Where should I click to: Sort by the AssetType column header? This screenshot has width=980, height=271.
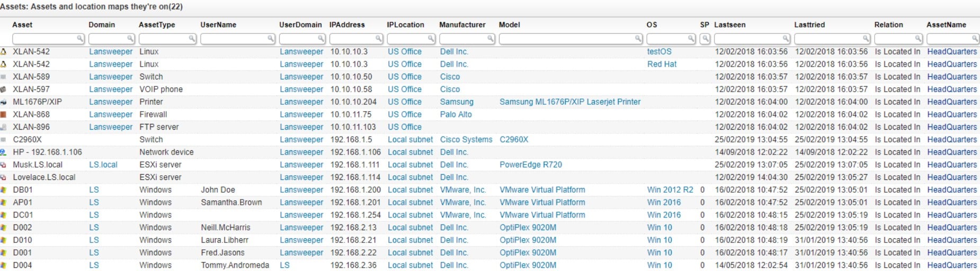(157, 25)
